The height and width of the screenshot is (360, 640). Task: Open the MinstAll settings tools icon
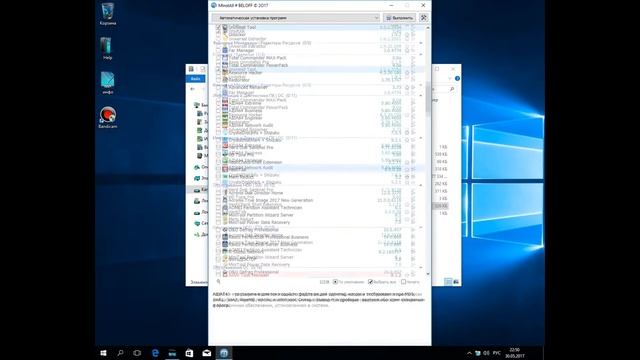tap(423, 18)
